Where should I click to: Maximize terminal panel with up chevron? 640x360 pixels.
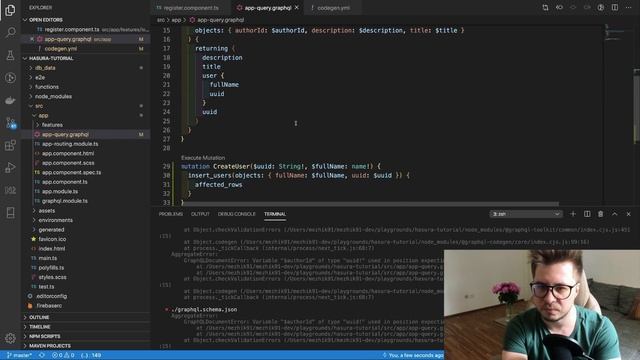click(x=614, y=214)
